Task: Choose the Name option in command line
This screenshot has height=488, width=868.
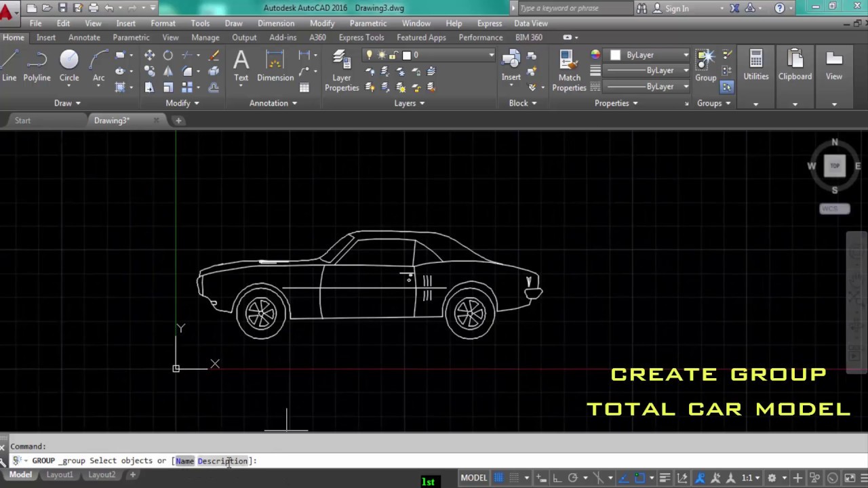Action: [x=184, y=461]
